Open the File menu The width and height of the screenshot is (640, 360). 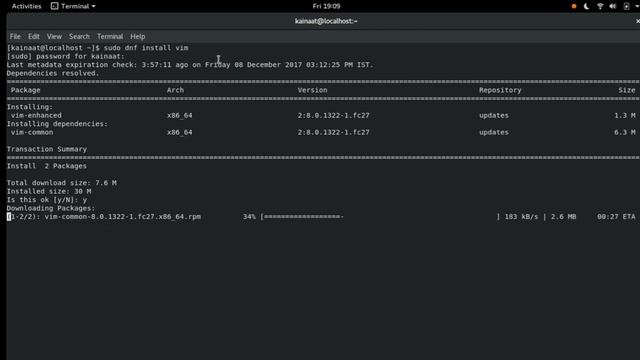coord(15,36)
